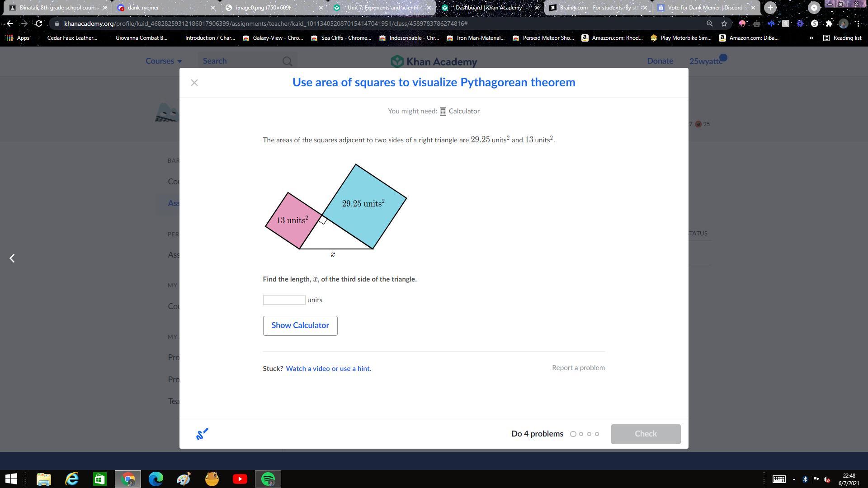This screenshot has height=488, width=868.
Task: Click the Khan Academy search magnifier icon
Action: [287, 61]
